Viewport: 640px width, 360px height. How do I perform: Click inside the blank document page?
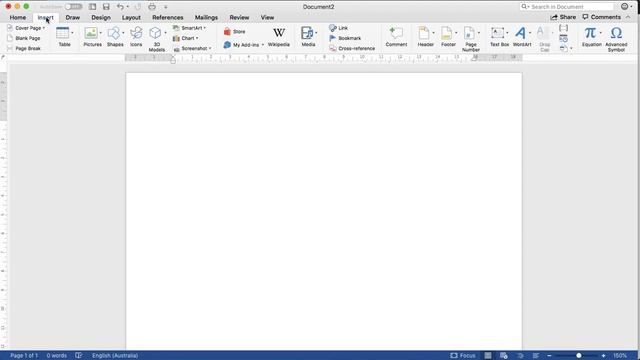[324, 211]
